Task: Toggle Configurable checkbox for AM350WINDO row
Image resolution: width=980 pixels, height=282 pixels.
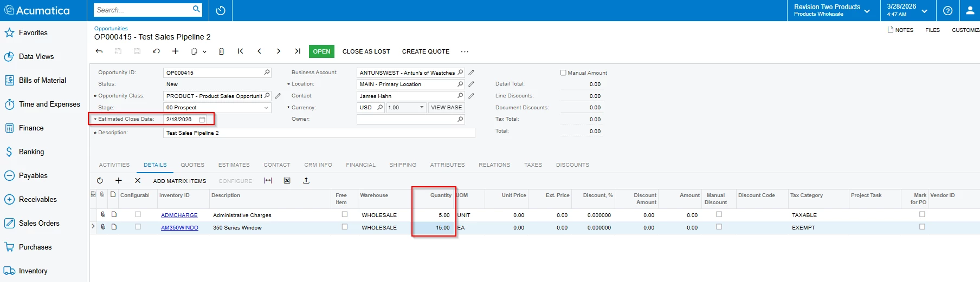Action: [138, 227]
